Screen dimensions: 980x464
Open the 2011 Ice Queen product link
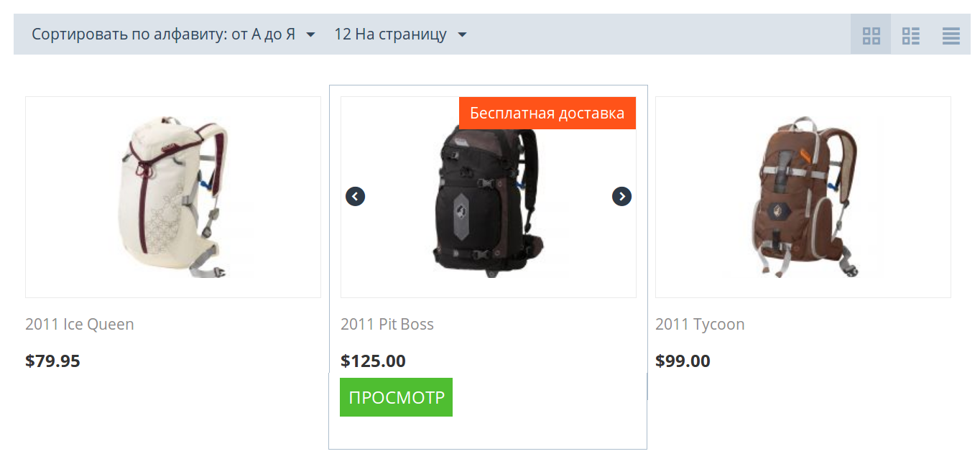(x=80, y=324)
